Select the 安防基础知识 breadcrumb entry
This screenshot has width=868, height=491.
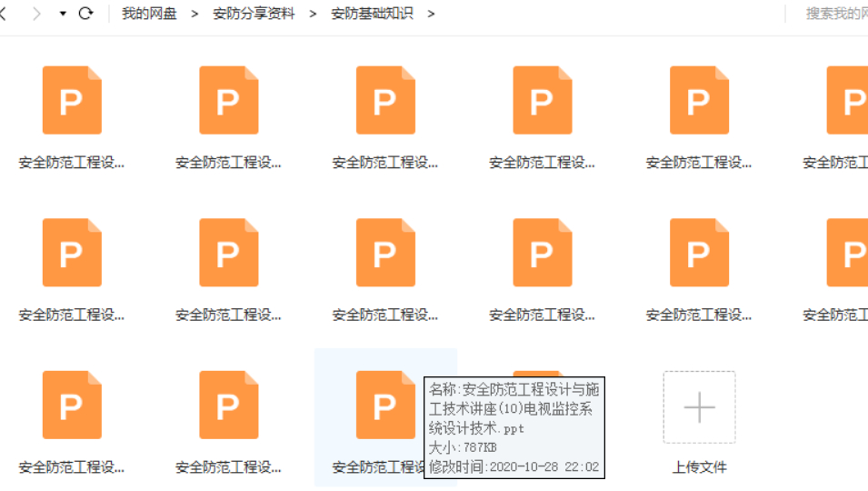(372, 14)
